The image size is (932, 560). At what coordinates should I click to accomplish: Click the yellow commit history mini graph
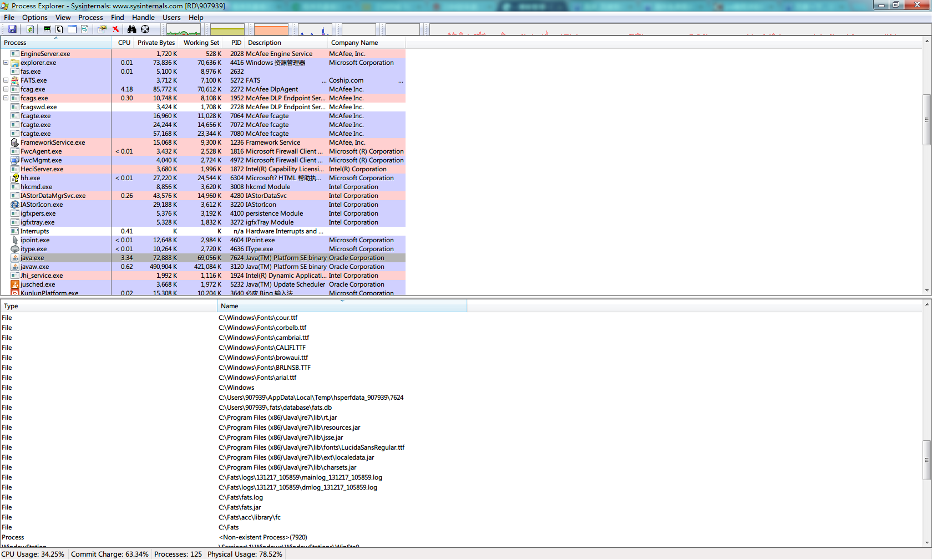click(x=227, y=30)
